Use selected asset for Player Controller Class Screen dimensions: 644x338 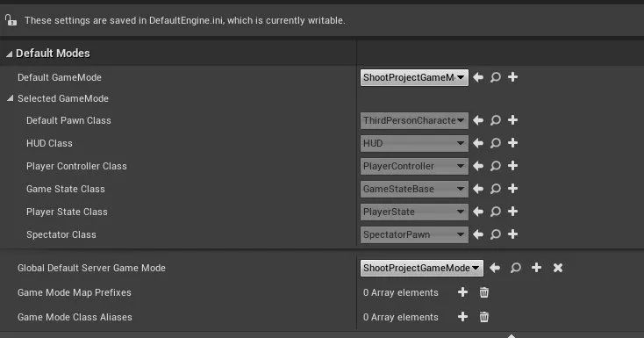click(x=478, y=166)
